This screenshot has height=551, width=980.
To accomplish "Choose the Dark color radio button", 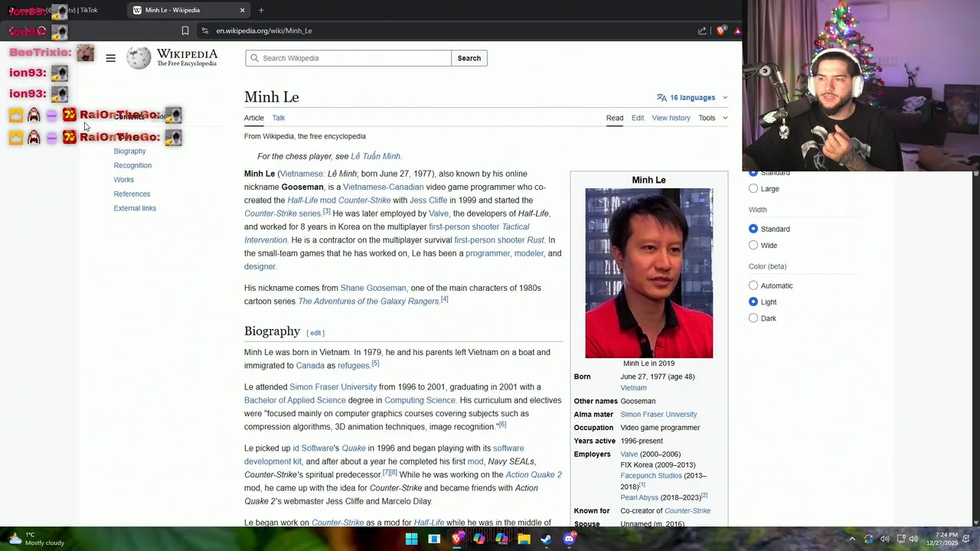I will pyautogui.click(x=753, y=318).
